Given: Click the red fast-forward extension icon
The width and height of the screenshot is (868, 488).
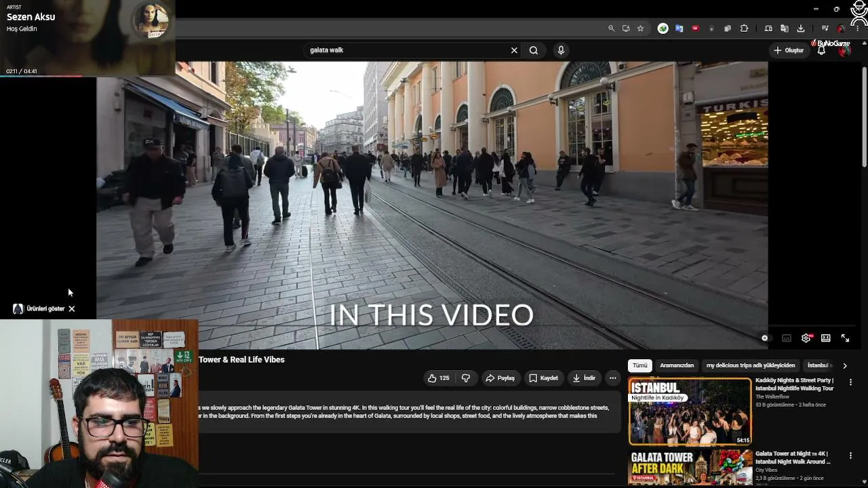Looking at the screenshot, I should (x=695, y=28).
